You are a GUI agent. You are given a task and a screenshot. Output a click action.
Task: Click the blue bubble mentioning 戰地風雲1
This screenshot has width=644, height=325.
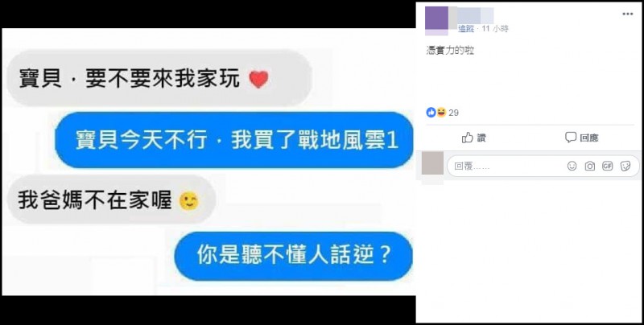(x=233, y=140)
